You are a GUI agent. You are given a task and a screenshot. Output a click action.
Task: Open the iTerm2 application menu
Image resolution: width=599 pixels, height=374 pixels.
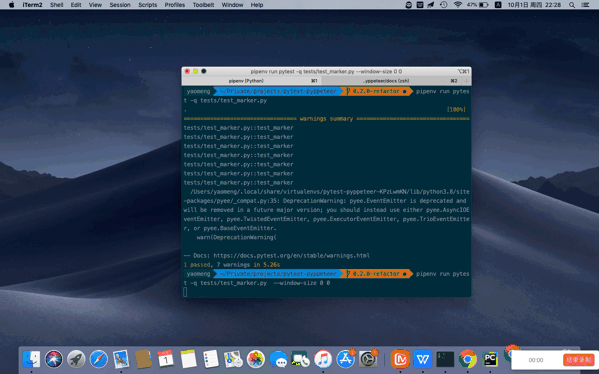pos(32,5)
